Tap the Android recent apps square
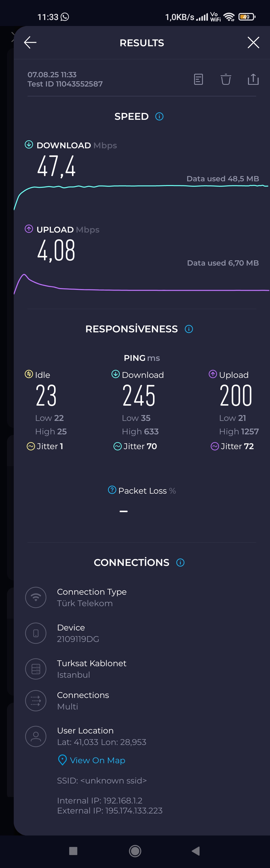Screen dimensions: 270x868 tap(73, 851)
